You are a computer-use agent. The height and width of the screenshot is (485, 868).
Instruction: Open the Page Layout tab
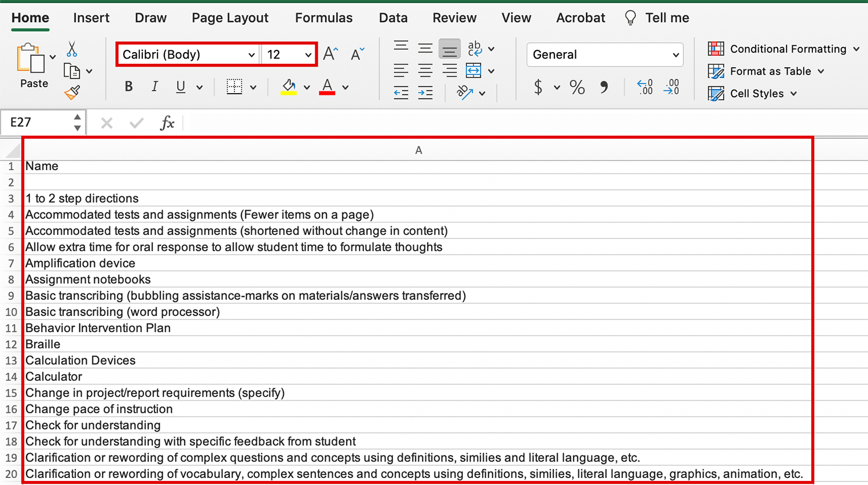pos(230,18)
